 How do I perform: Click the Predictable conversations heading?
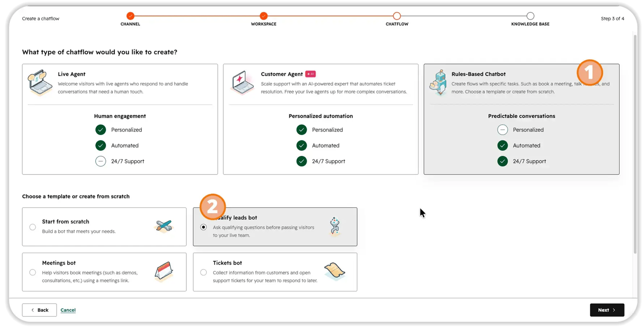click(522, 116)
